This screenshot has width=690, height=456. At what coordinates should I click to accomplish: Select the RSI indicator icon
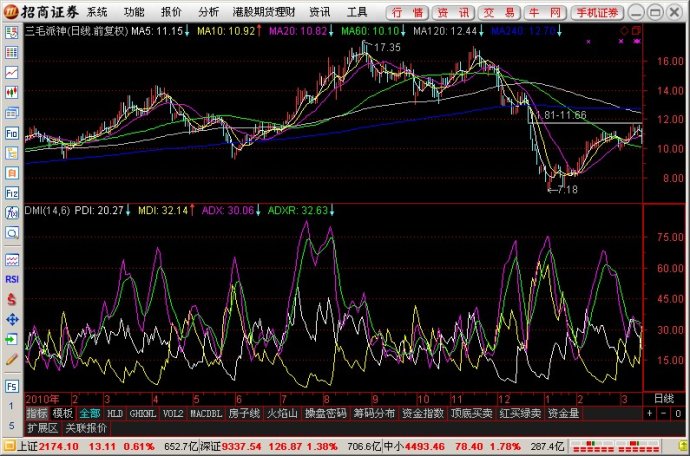click(11, 279)
